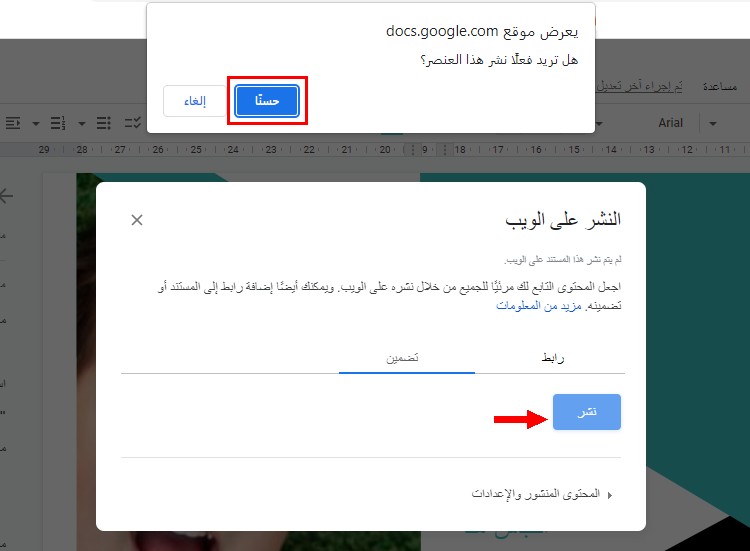Expand المحتوى المنشور والإعدادات section
Viewport: 750px width, 551px height.
coord(541,494)
